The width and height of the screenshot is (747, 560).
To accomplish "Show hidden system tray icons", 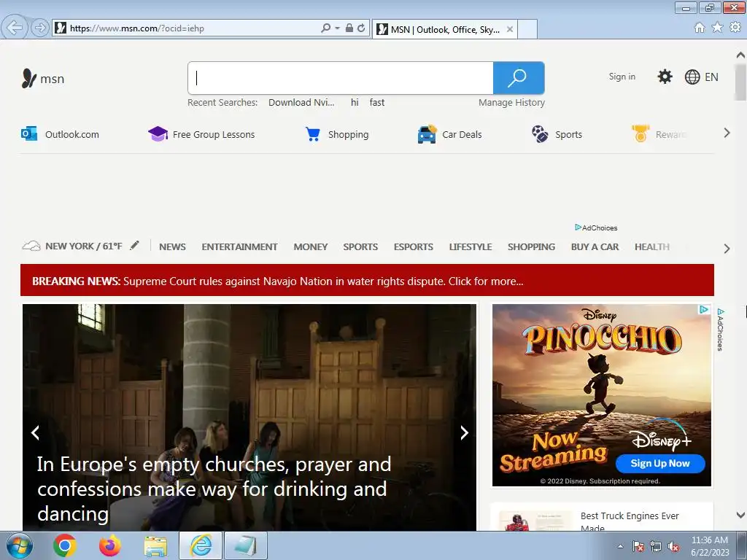I will 620,547.
